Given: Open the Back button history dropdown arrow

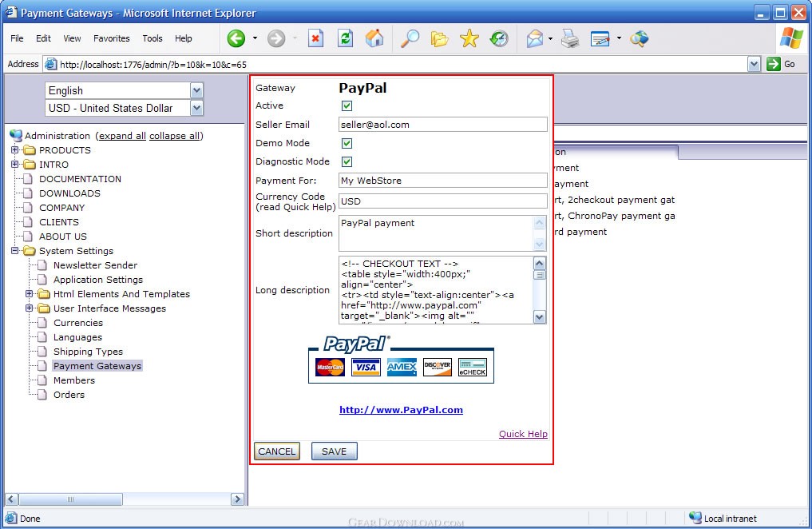Looking at the screenshot, I should click(x=255, y=38).
